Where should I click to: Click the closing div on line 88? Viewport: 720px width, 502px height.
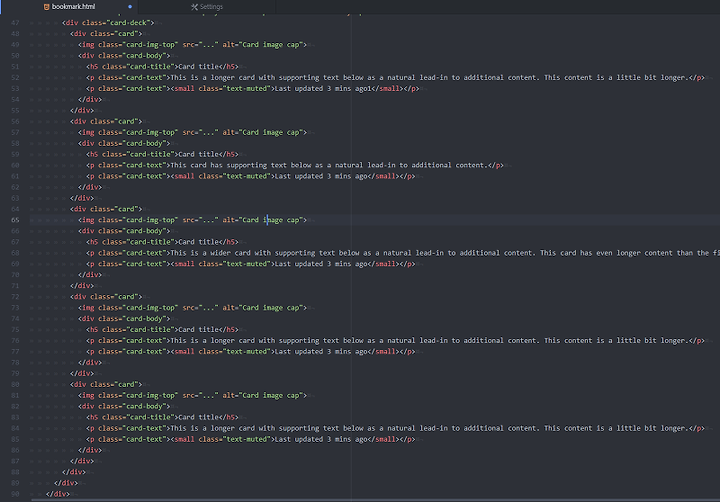coord(74,472)
